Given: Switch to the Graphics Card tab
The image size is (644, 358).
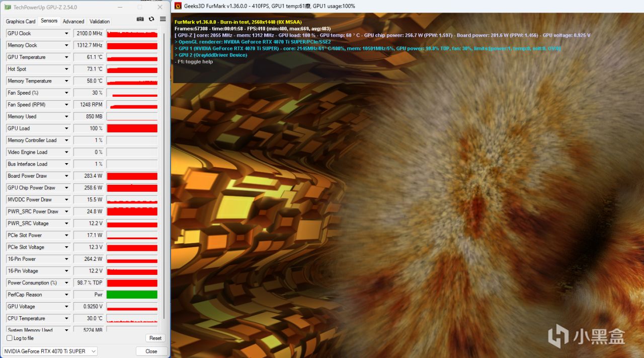Looking at the screenshot, I should pos(21,22).
